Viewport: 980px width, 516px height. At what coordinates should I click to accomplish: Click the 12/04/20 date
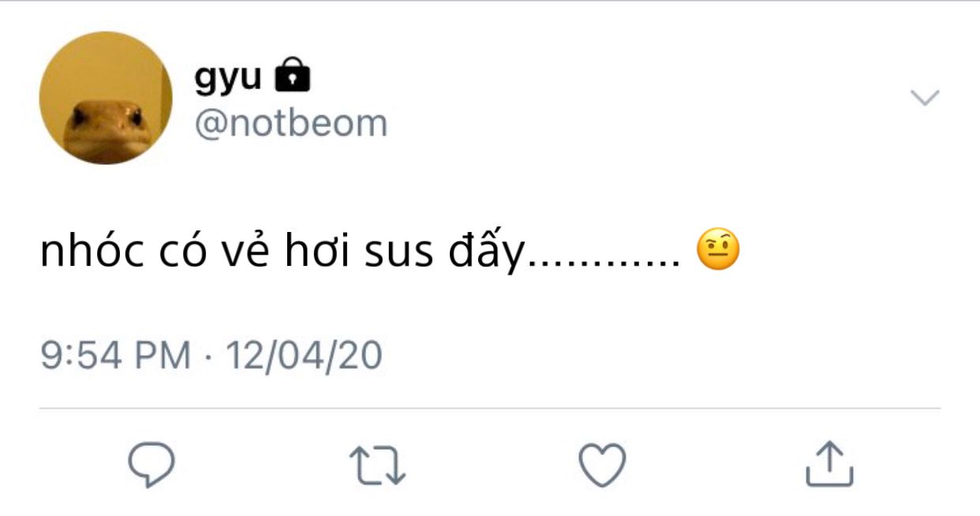point(305,355)
